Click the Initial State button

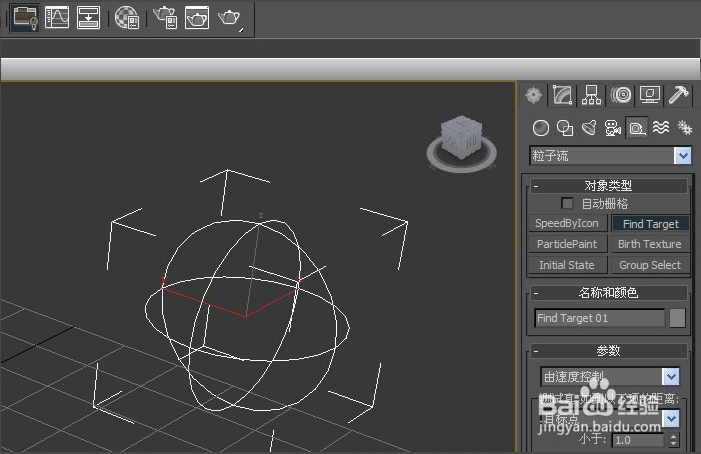[x=567, y=265]
